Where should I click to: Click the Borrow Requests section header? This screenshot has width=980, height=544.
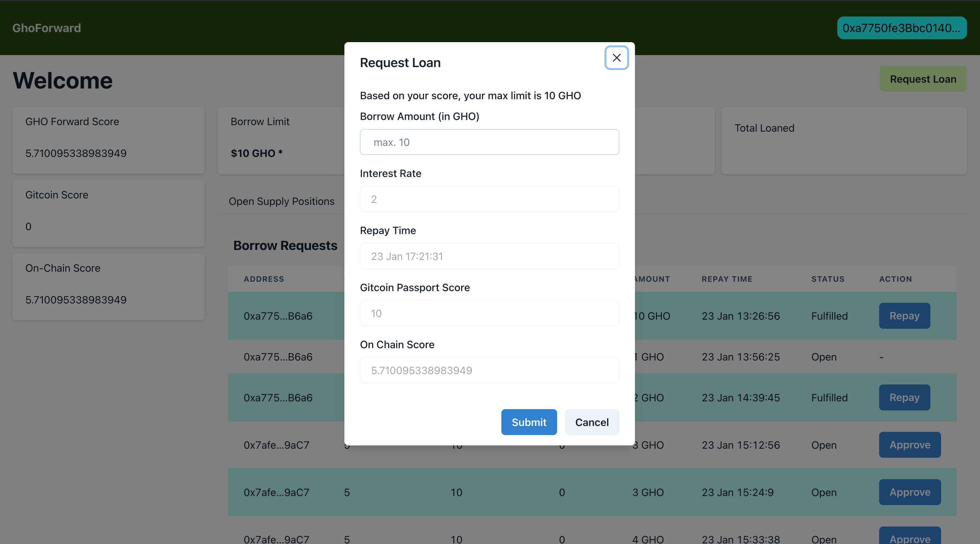[285, 243]
